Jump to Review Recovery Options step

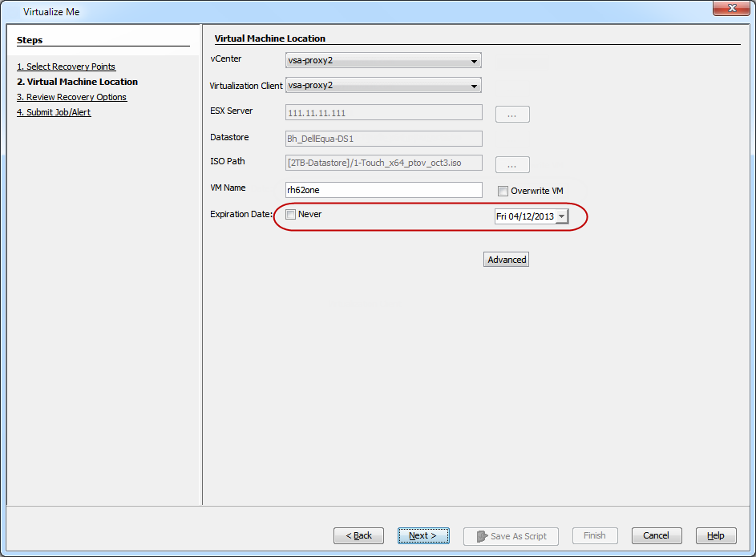(71, 97)
